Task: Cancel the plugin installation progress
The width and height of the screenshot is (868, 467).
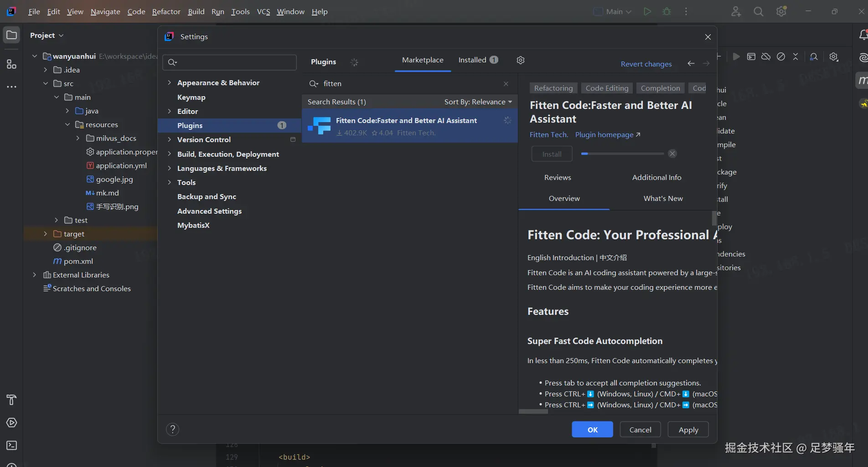Action: (672, 154)
